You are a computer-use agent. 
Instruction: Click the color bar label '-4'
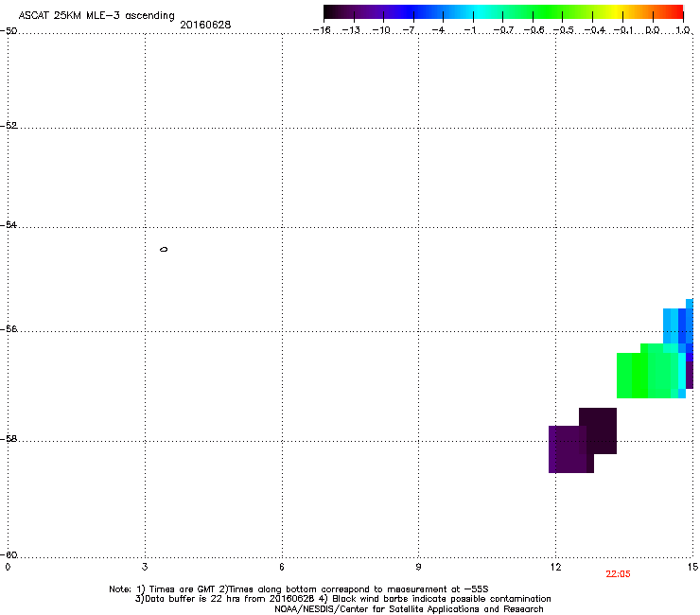coord(439,30)
